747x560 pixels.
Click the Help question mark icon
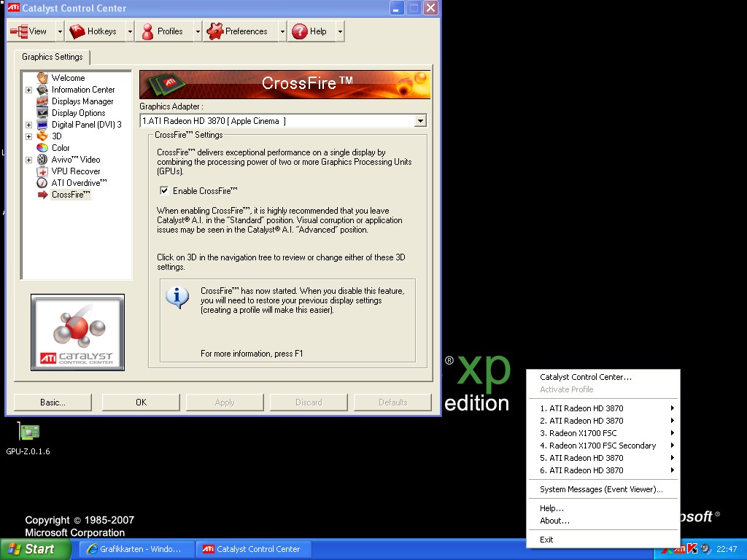[x=300, y=31]
